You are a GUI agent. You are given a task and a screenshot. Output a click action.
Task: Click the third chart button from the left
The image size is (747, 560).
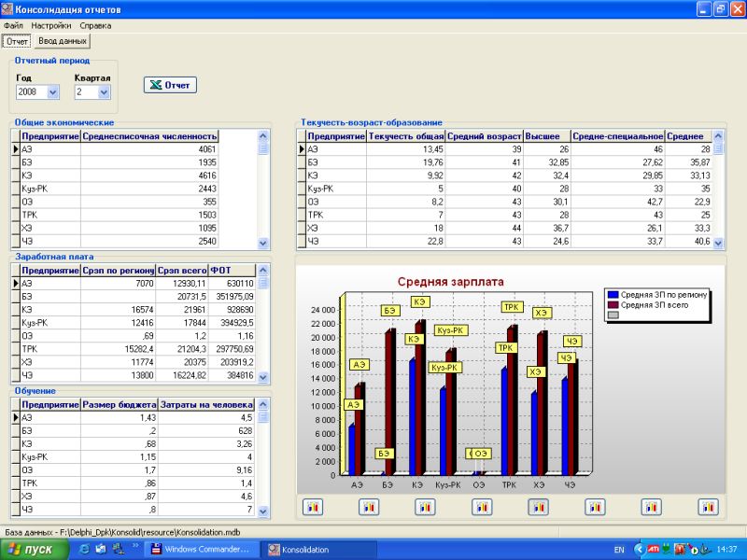[x=425, y=507]
